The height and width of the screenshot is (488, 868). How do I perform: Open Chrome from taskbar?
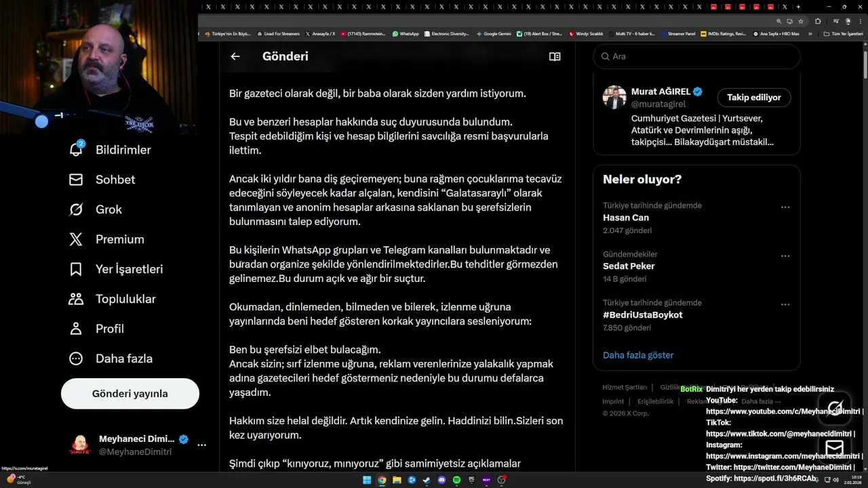tap(382, 480)
